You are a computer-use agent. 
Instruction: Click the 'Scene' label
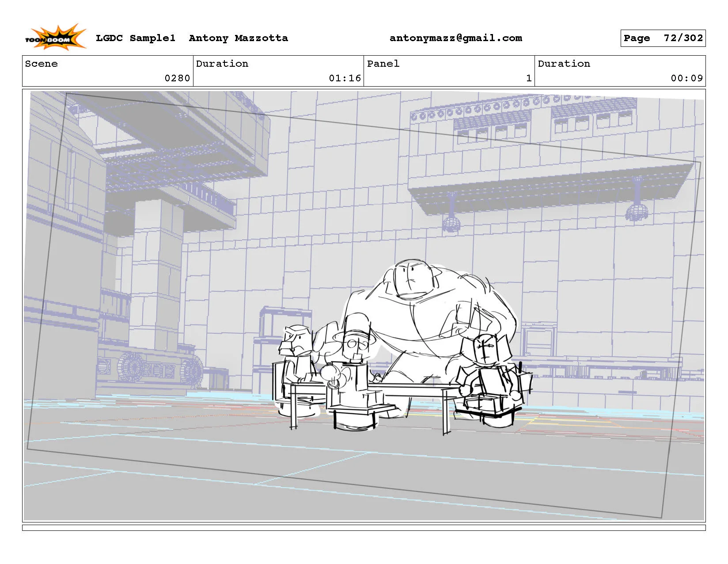[x=41, y=64]
